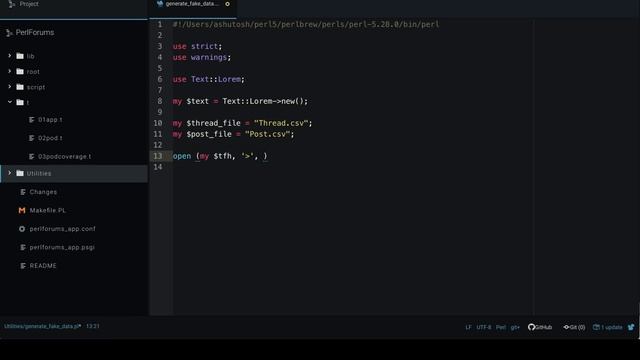
Task: Click the root folder icon
Action: 20,71
